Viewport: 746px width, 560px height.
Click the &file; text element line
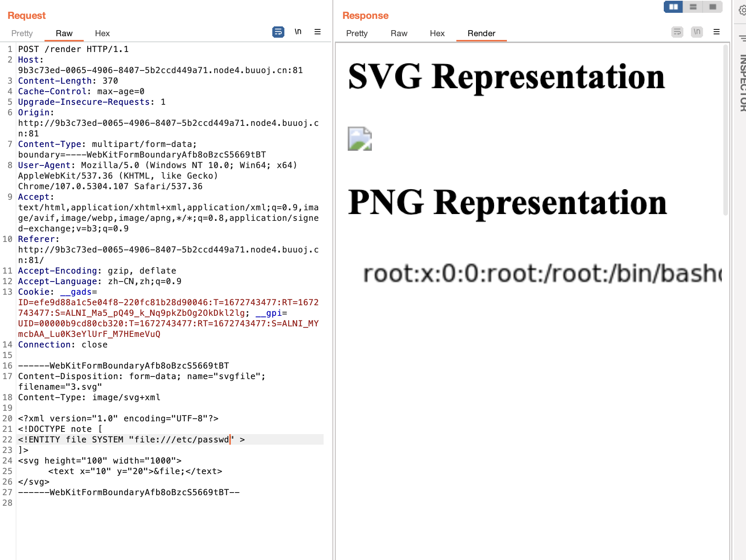tap(135, 471)
